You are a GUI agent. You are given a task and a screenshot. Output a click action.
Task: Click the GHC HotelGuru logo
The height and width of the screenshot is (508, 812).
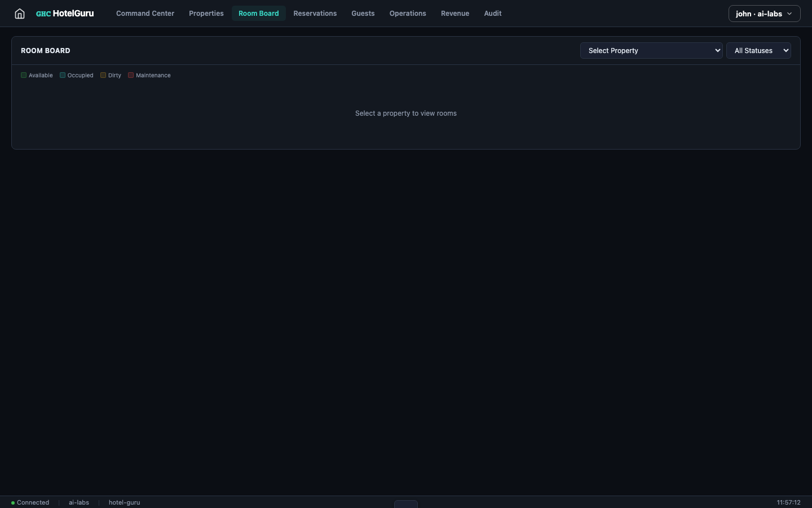(x=64, y=13)
